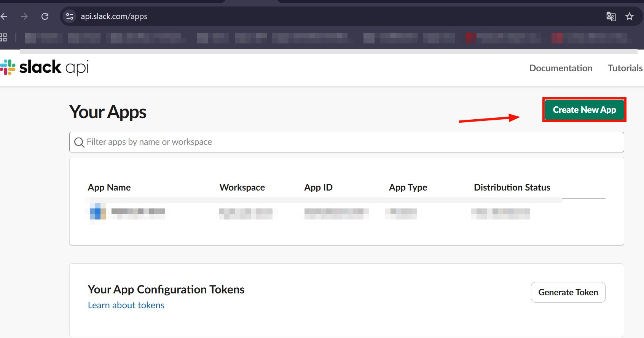Open the listed app's icon thumbnail
644x338 pixels.
[x=98, y=211]
